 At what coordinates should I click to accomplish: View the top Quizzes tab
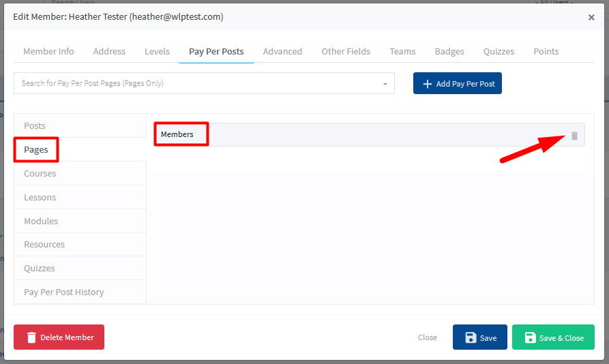click(x=499, y=52)
